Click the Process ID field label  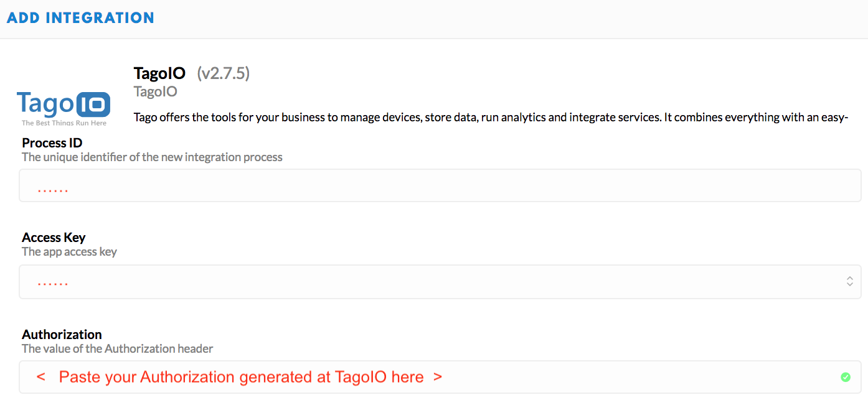pos(52,142)
